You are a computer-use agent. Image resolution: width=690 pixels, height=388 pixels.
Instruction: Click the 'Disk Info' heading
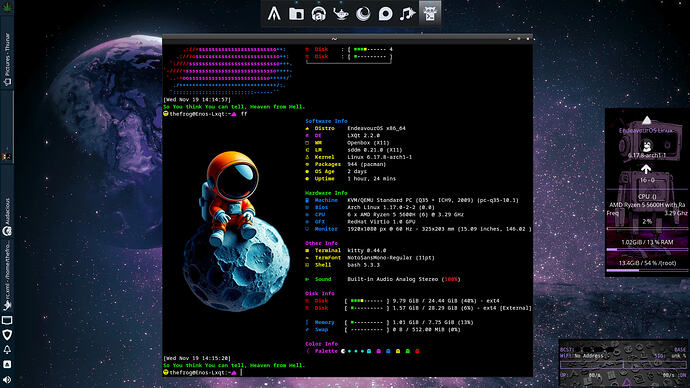coord(319,293)
